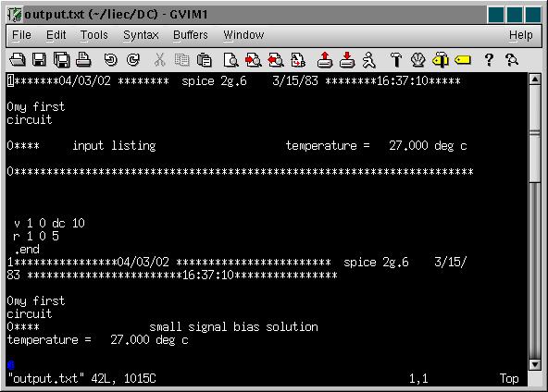548x392 pixels.
Task: Click the Load session icon
Action: 325,60
